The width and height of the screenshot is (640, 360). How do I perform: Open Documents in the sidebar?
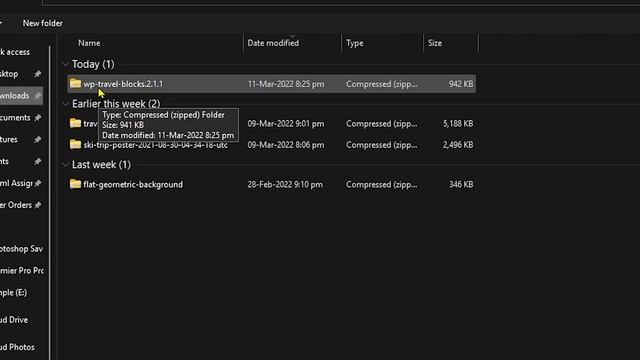15,118
